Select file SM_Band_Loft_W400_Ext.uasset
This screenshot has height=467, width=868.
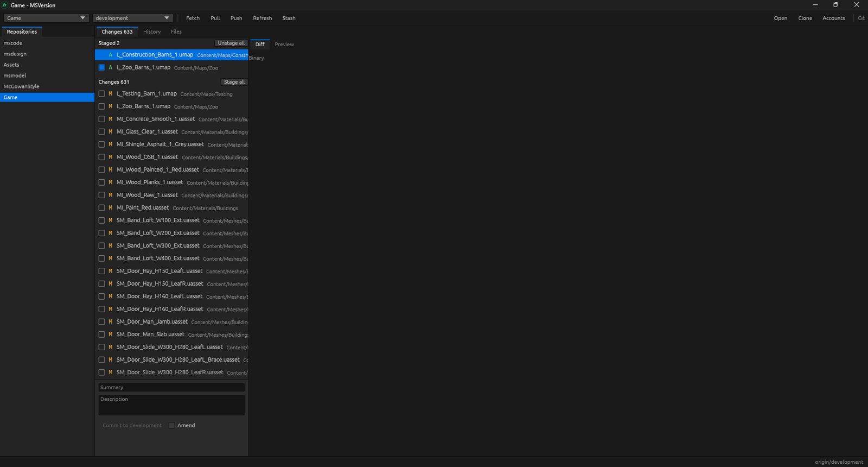point(171,258)
